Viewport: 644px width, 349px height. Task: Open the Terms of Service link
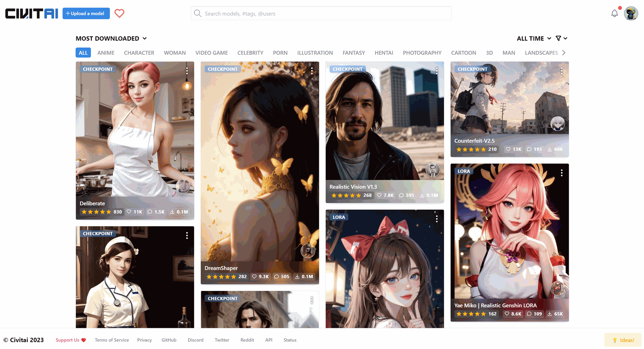pos(112,340)
